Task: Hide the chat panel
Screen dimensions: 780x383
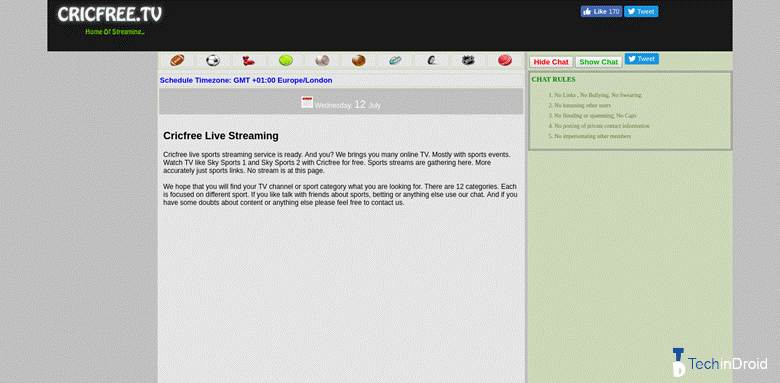Action: [551, 62]
